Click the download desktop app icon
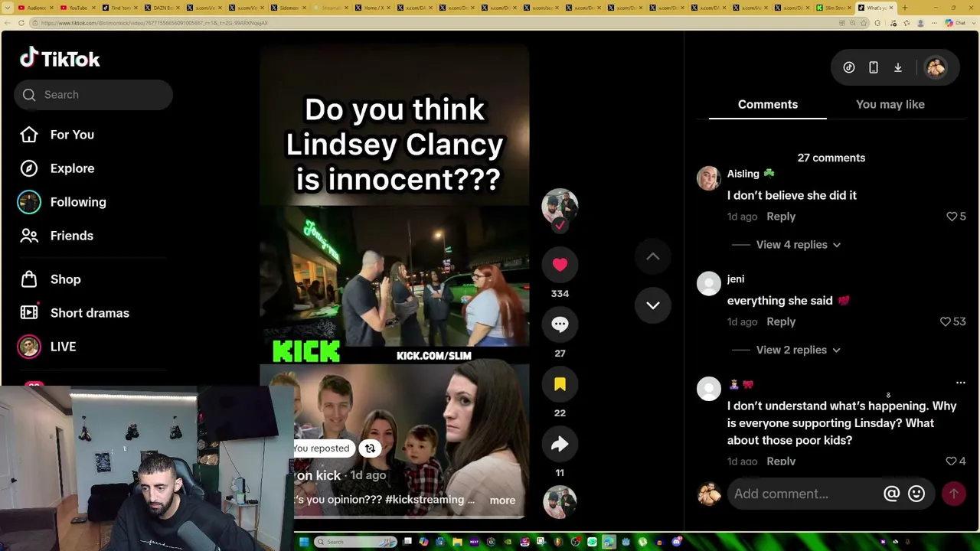The height and width of the screenshot is (551, 980). tap(898, 67)
